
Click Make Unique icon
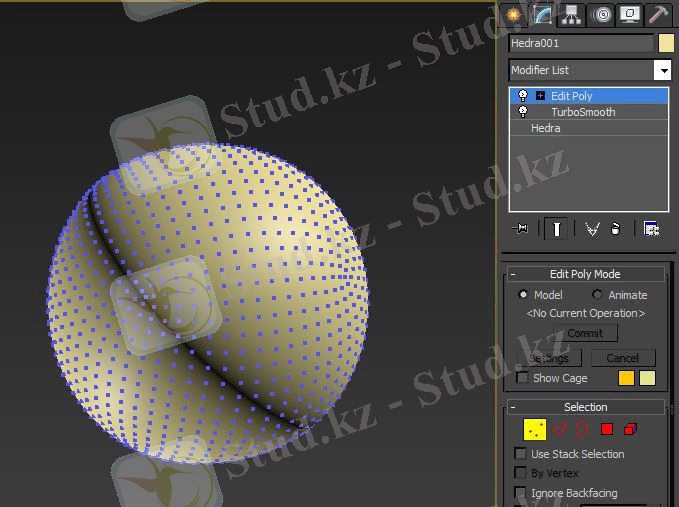click(x=592, y=229)
